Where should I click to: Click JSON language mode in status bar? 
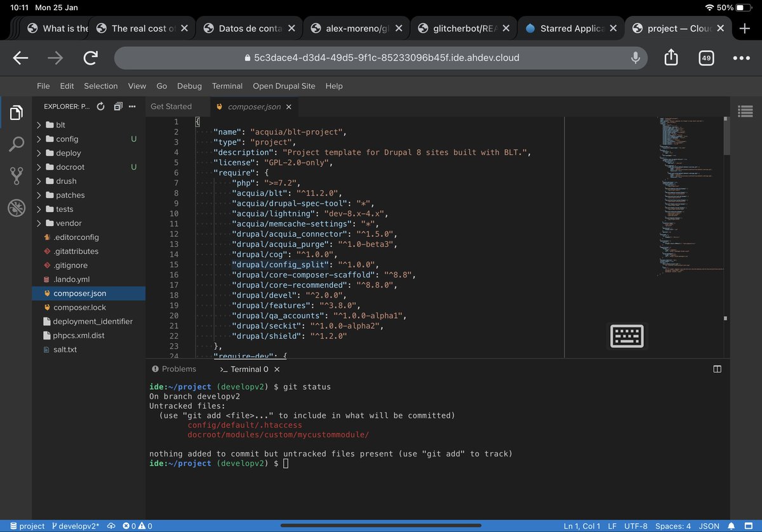point(709,526)
